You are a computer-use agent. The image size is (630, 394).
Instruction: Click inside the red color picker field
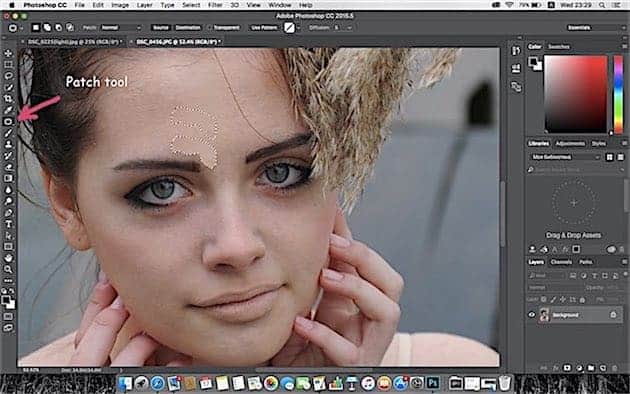[x=576, y=94]
